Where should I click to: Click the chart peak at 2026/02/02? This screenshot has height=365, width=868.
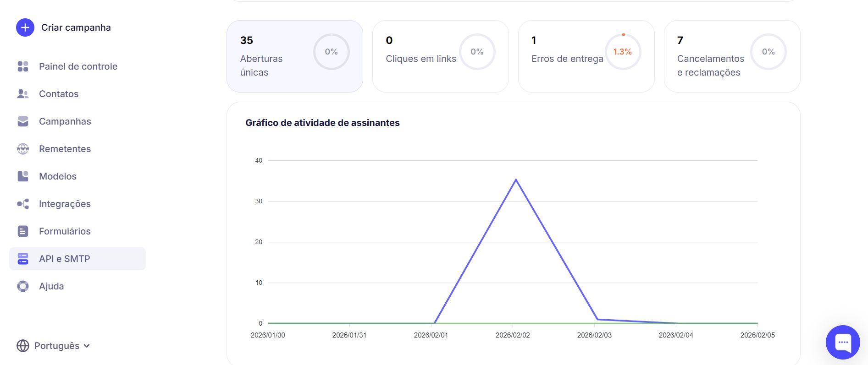(516, 180)
